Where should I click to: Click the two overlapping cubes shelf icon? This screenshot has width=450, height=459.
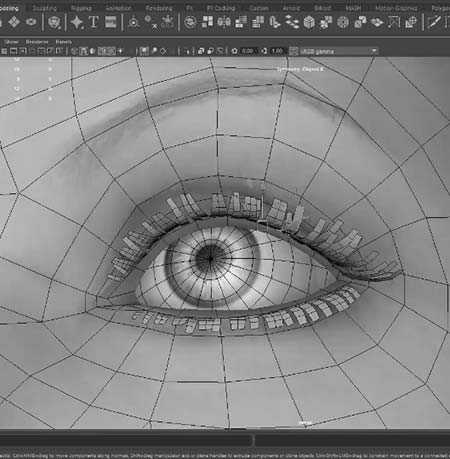point(360,22)
